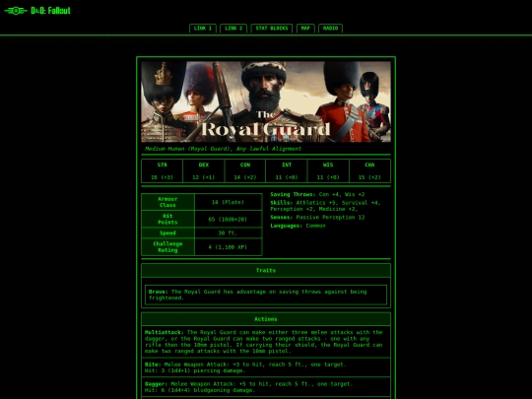The image size is (532, 399).
Task: Click the Actions section header
Action: click(266, 319)
